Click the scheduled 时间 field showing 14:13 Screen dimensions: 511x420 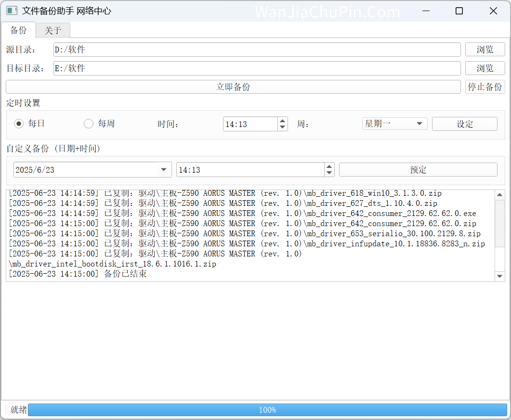pos(250,124)
